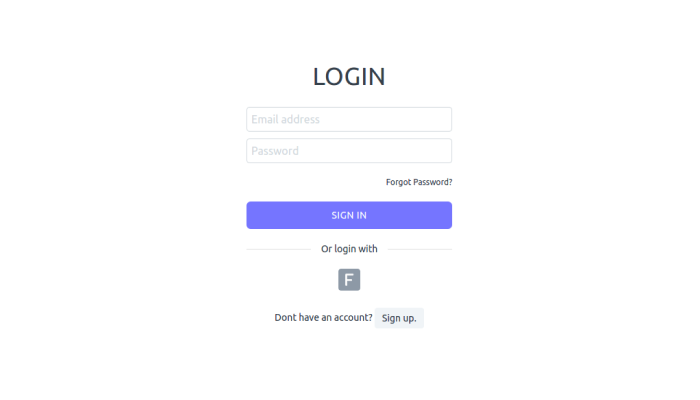Image resolution: width=700 pixels, height=400 pixels.
Task: Click the purple SIGN IN button
Action: point(349,215)
